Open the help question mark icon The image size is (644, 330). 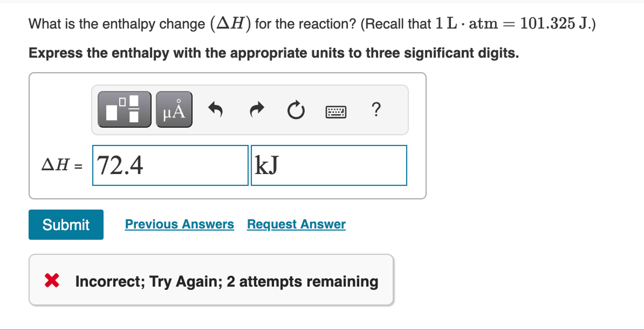[x=376, y=109]
